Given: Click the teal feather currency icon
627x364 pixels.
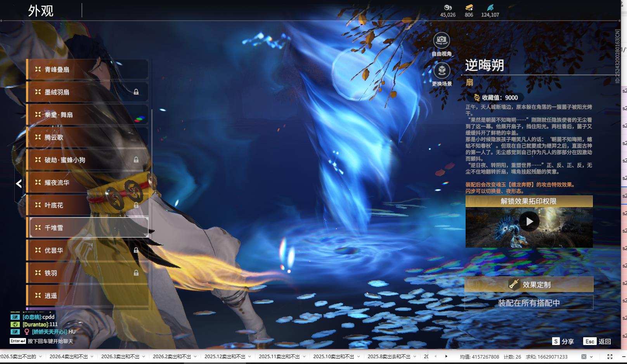Looking at the screenshot, I should coord(490,7).
